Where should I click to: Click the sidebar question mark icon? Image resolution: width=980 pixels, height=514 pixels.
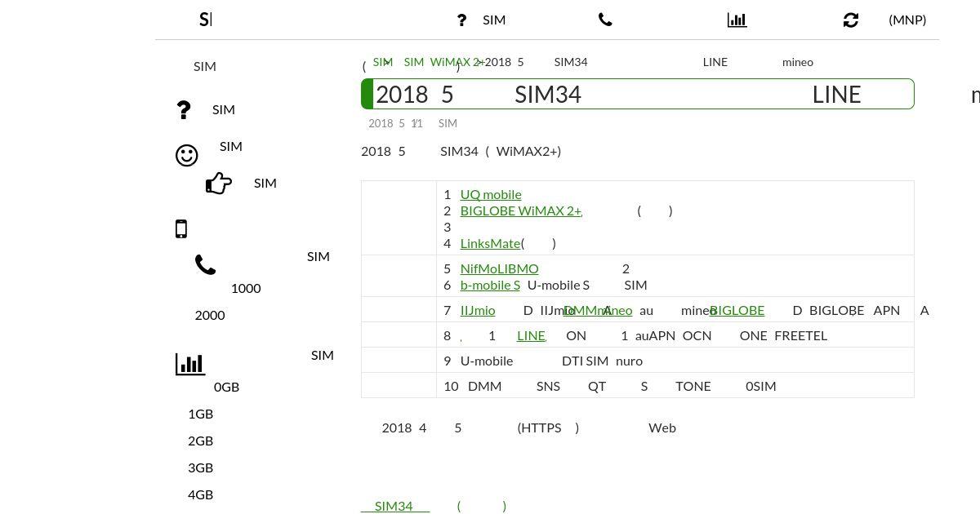point(184,109)
